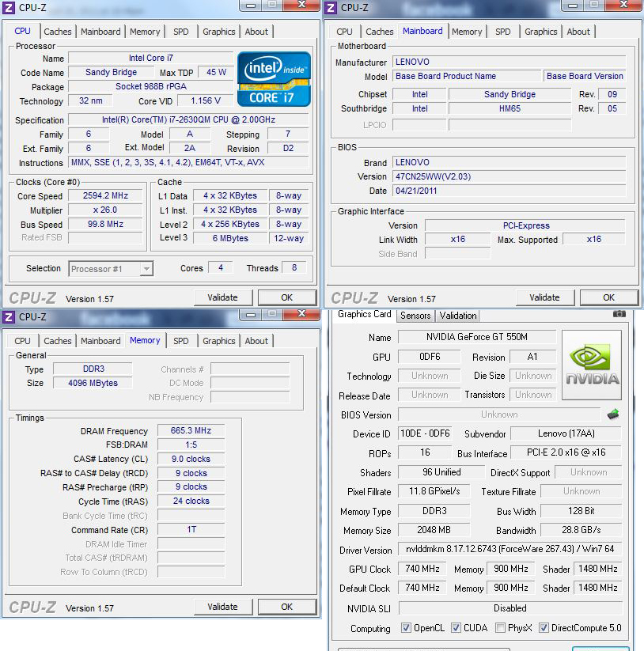
Task: Click the screenshot camera icon in GPU-Z corner
Action: tap(619, 314)
